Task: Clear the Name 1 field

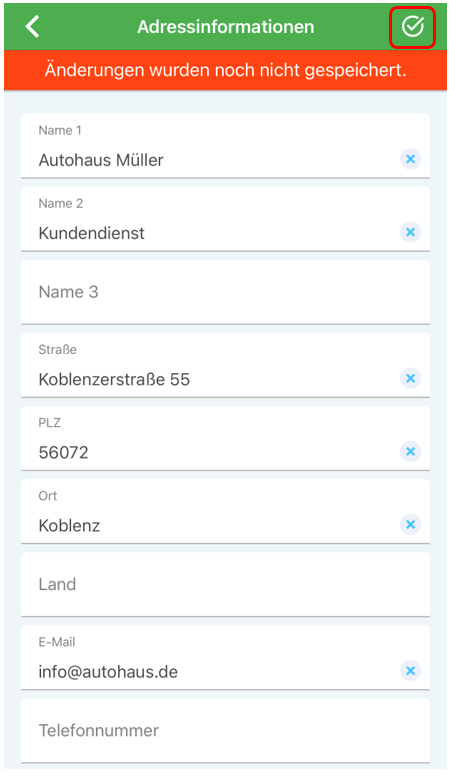Action: coord(410,159)
